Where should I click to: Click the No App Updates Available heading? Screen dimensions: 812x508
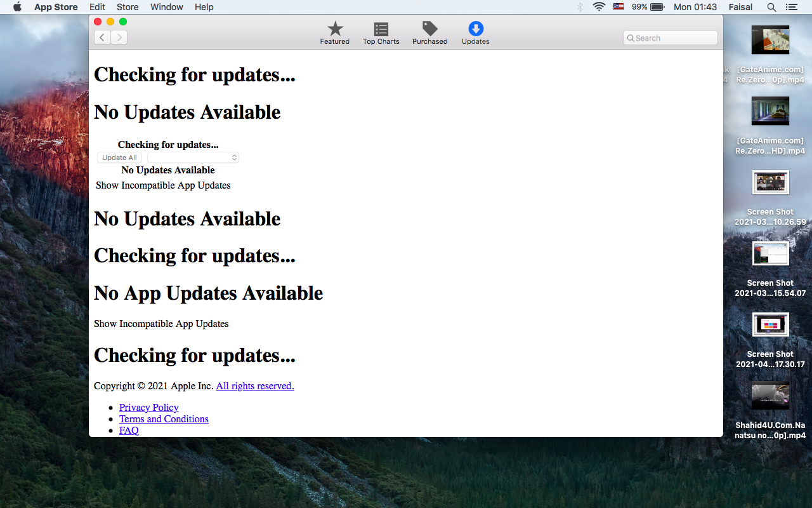click(x=209, y=293)
